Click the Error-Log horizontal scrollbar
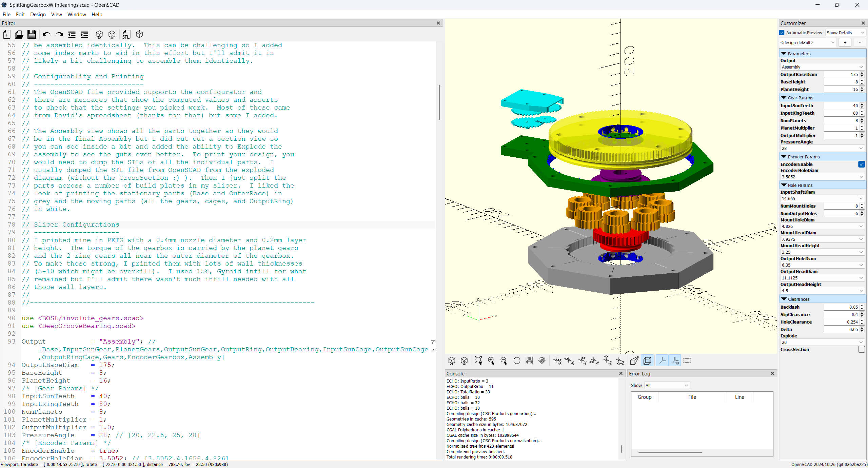This screenshot has width=868, height=468. (x=670, y=452)
